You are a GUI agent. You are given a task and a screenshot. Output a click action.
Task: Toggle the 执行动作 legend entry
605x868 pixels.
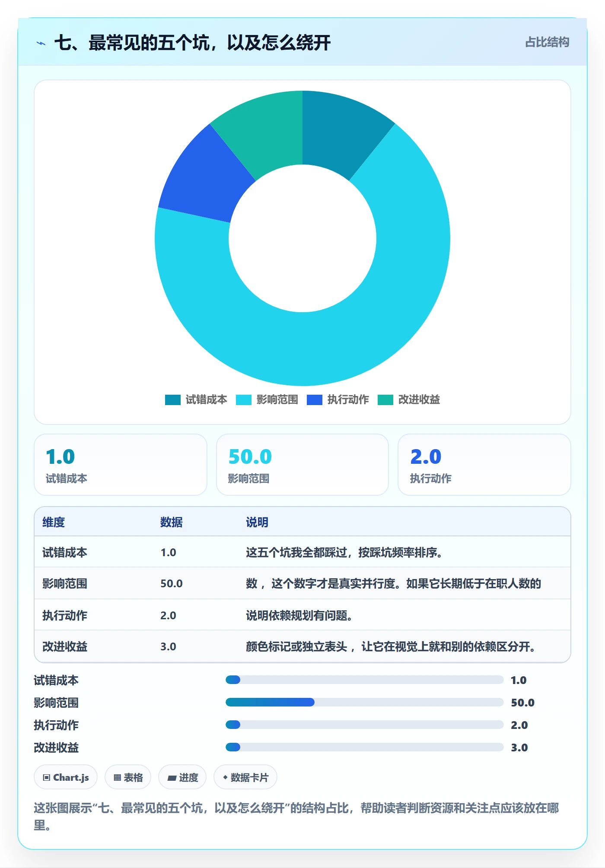338,400
